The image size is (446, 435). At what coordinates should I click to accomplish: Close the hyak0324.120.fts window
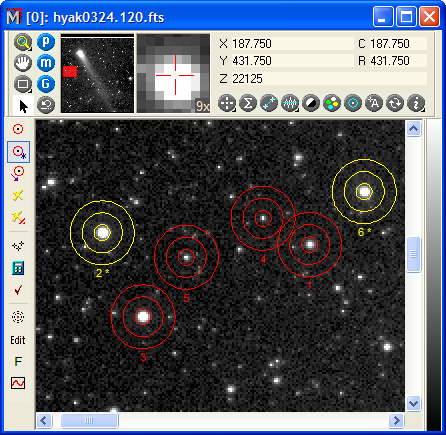point(429,16)
